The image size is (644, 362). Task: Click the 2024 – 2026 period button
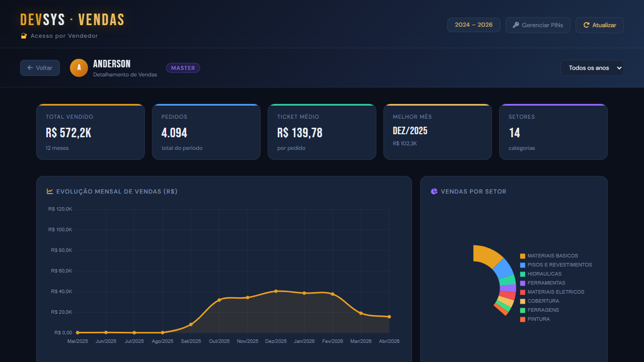click(473, 25)
